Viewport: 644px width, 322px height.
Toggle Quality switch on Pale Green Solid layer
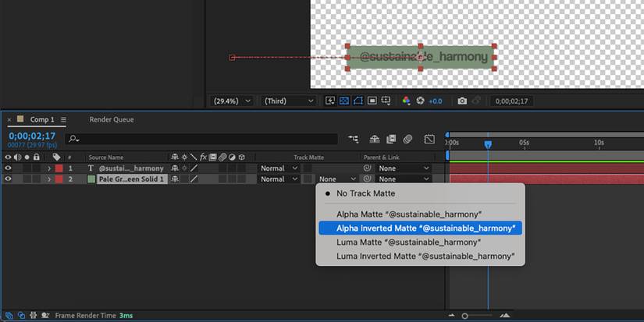coord(194,179)
